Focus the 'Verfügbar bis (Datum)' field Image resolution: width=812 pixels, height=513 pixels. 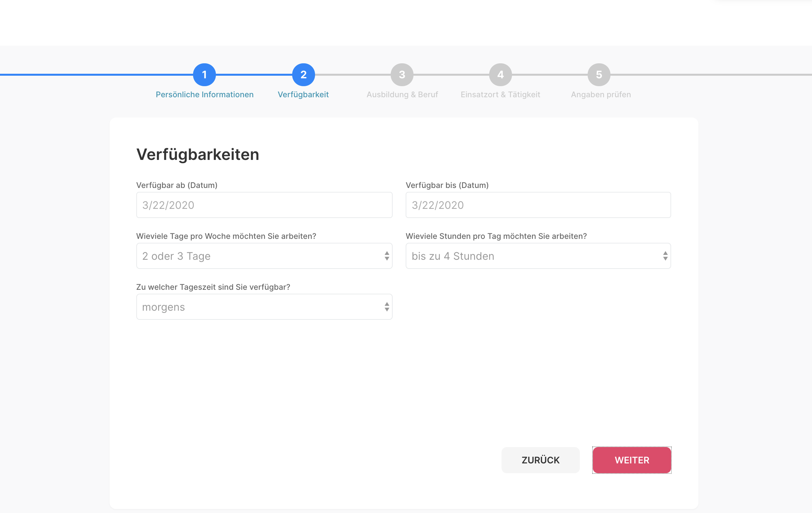[x=538, y=205]
